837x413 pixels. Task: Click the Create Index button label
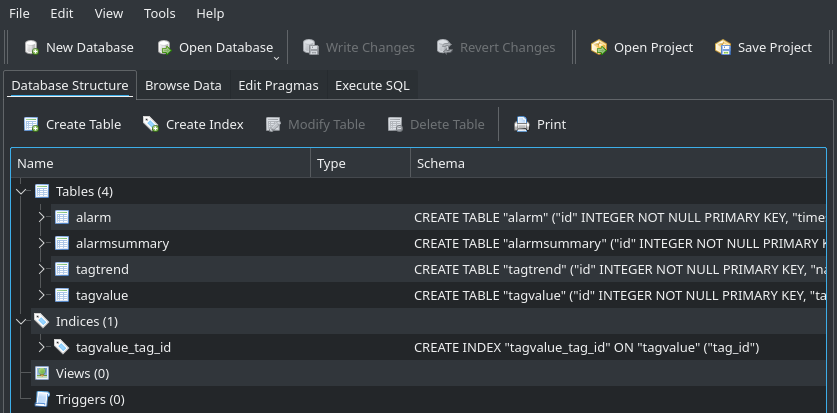pyautogui.click(x=204, y=124)
